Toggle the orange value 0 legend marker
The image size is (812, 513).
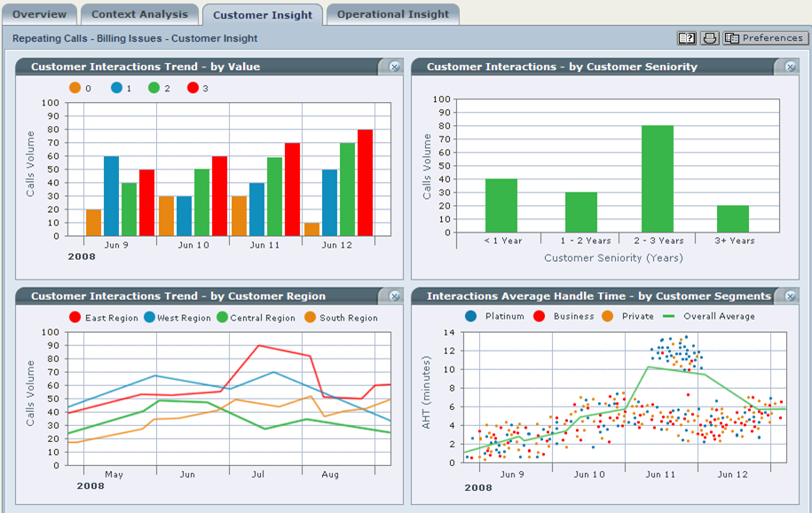pyautogui.click(x=75, y=88)
